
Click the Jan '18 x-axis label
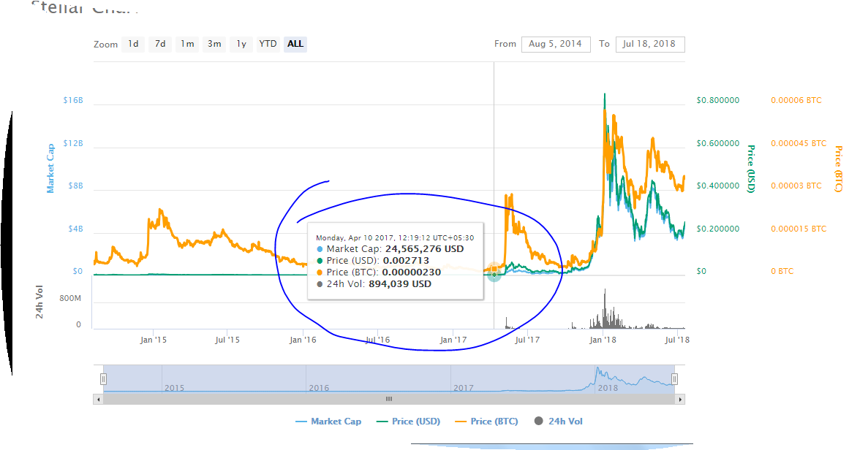603,340
